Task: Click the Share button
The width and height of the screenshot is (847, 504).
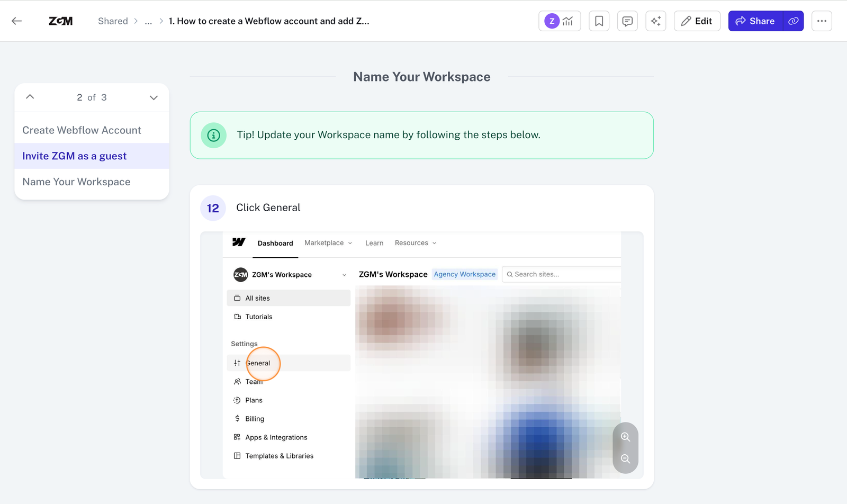Action: 755,21
